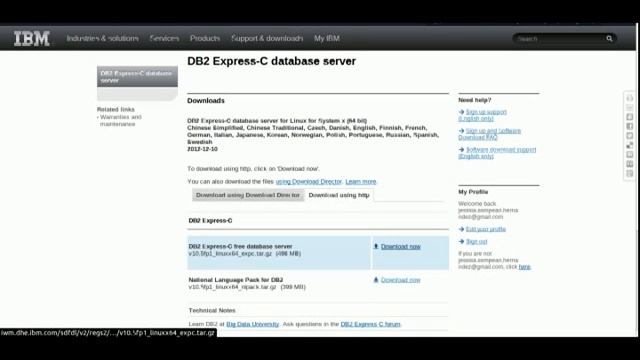Screen dimensions: 640x360
Task: Click the 2012-12-10 release date text
Action: click(202, 149)
